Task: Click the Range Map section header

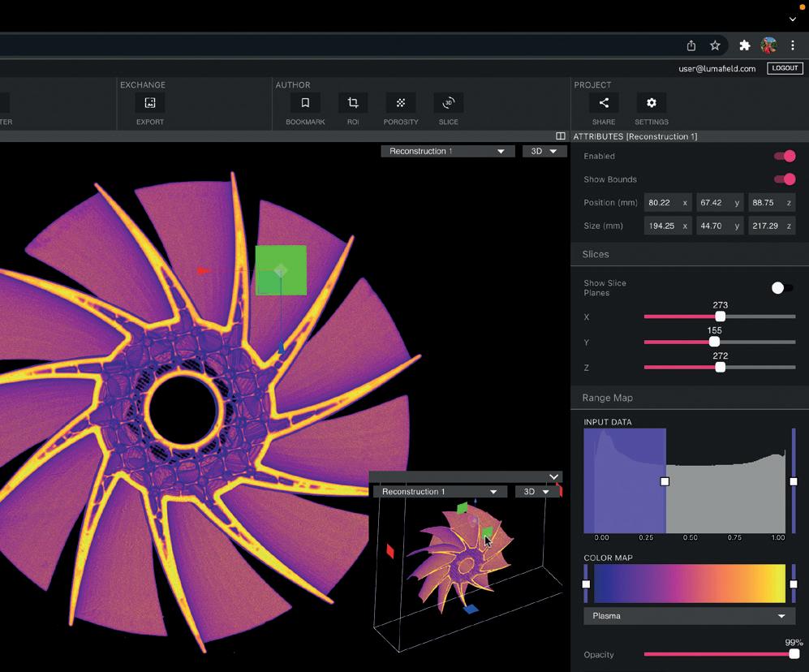Action: tap(689, 398)
